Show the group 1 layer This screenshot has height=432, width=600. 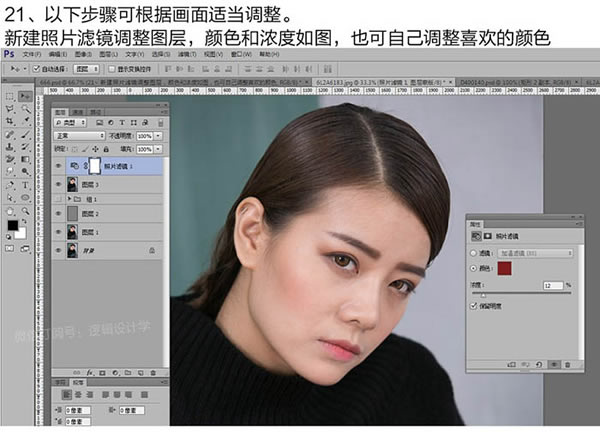(58, 199)
